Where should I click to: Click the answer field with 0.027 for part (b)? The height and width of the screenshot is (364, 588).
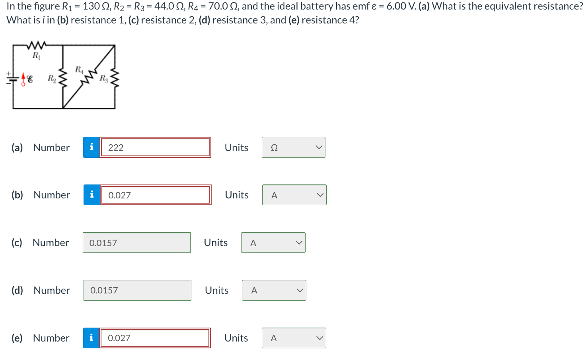point(155,195)
